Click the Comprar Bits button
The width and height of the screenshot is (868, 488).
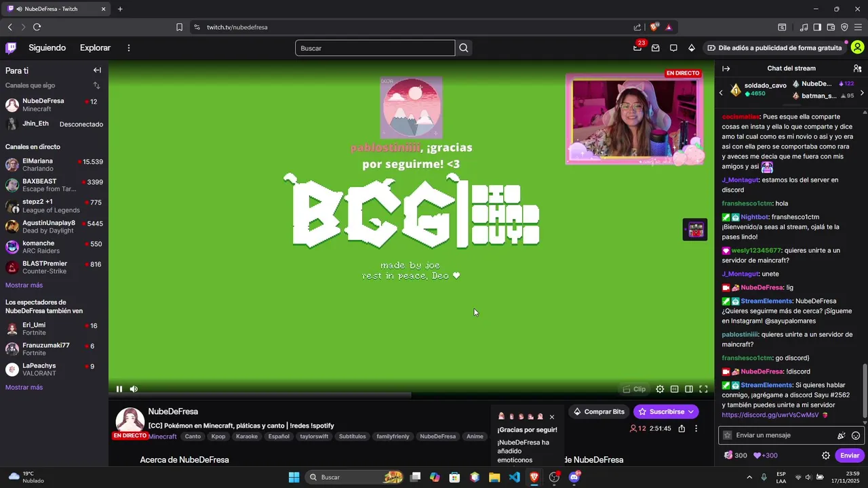pyautogui.click(x=597, y=411)
